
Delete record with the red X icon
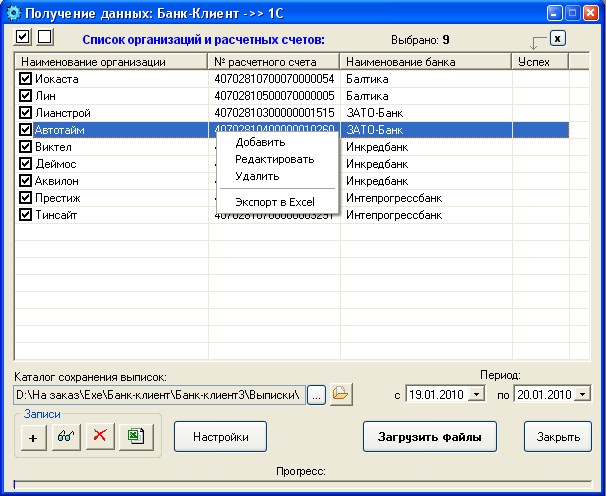pos(100,436)
